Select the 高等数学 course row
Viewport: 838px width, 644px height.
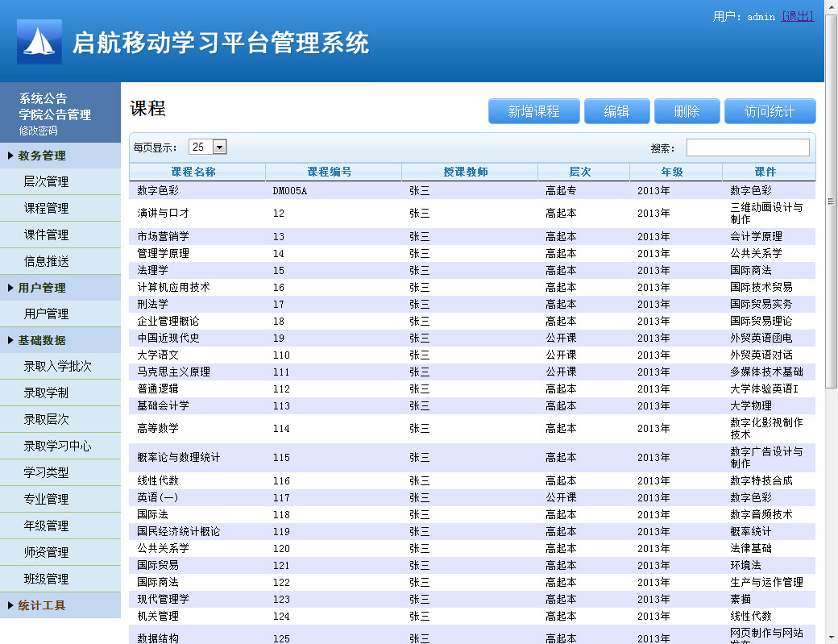pyautogui.click(x=158, y=428)
